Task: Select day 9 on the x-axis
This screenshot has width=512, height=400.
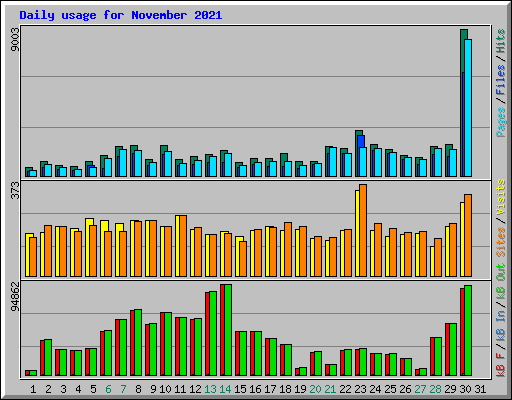Action: 153,389
